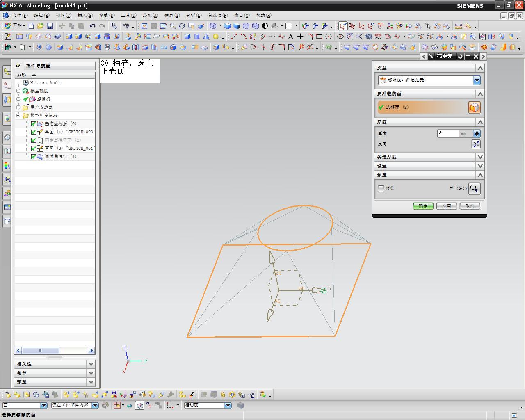
Task: Expand the 模型视图 tree node
Action: [18, 91]
